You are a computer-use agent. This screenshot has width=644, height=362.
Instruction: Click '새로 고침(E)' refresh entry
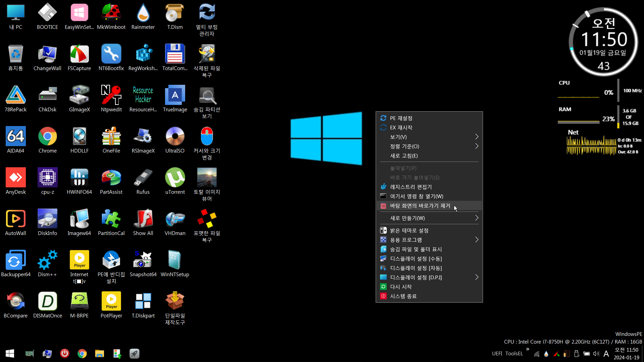429,156
